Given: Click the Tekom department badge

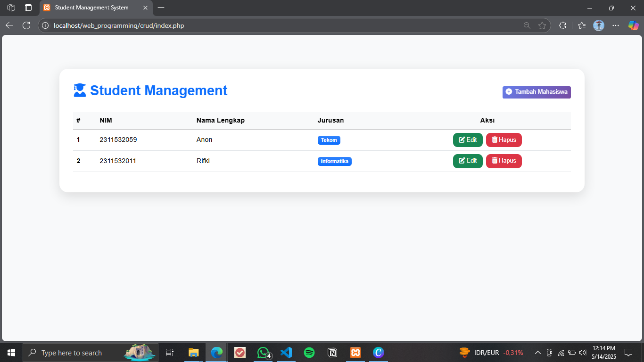Looking at the screenshot, I should (x=329, y=140).
